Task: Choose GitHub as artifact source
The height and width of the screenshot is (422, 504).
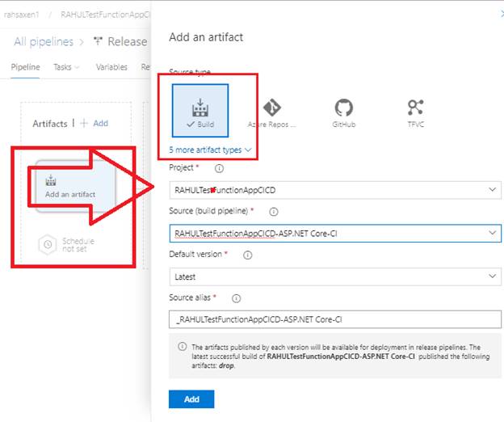Action: 343,113
